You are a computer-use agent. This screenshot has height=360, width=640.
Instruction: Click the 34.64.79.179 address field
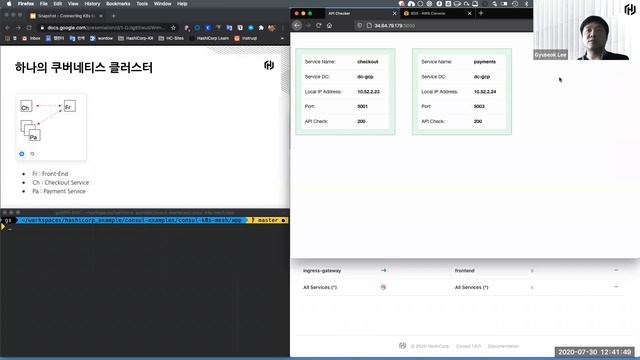445,25
